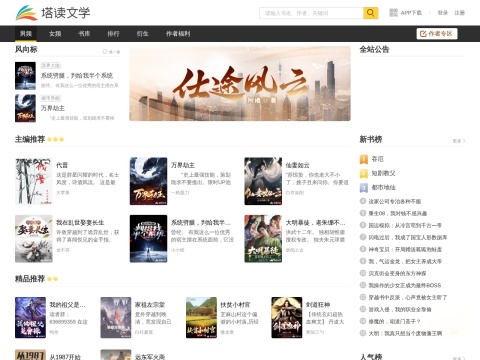Click the 远东军火商 title
This screenshot has width=480, height=360.
coord(150,357)
